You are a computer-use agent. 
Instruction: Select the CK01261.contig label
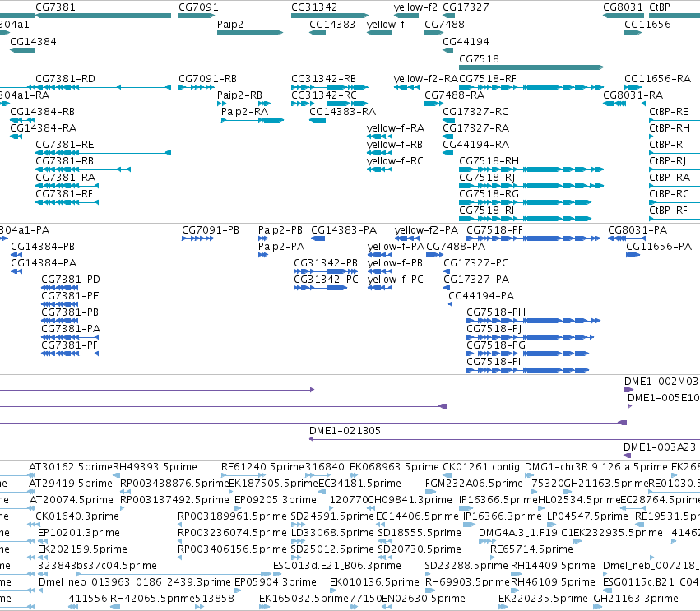(x=481, y=467)
